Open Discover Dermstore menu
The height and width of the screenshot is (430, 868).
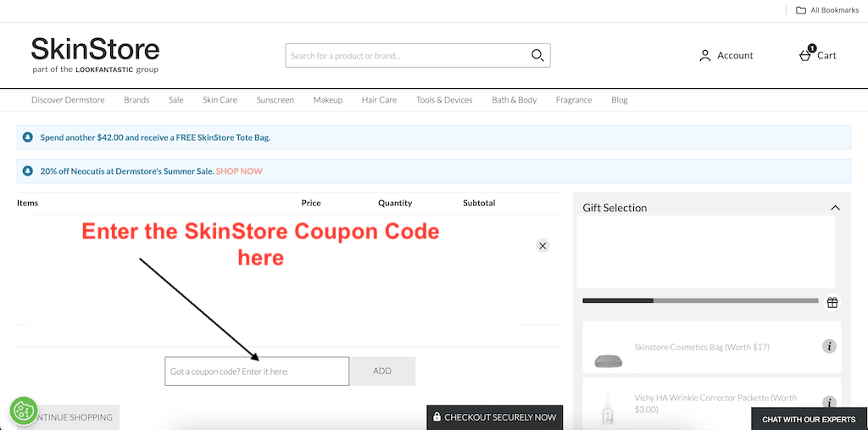click(68, 100)
